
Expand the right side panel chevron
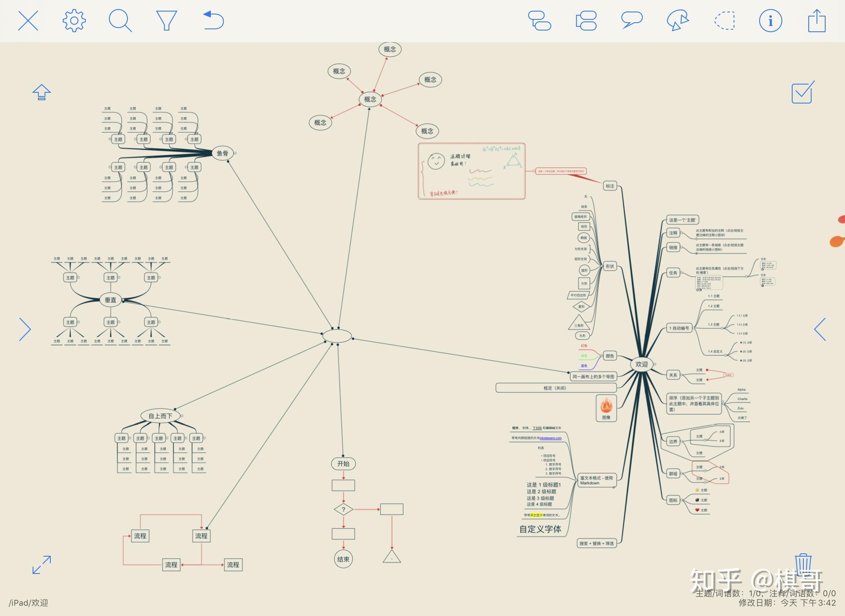pyautogui.click(x=820, y=329)
